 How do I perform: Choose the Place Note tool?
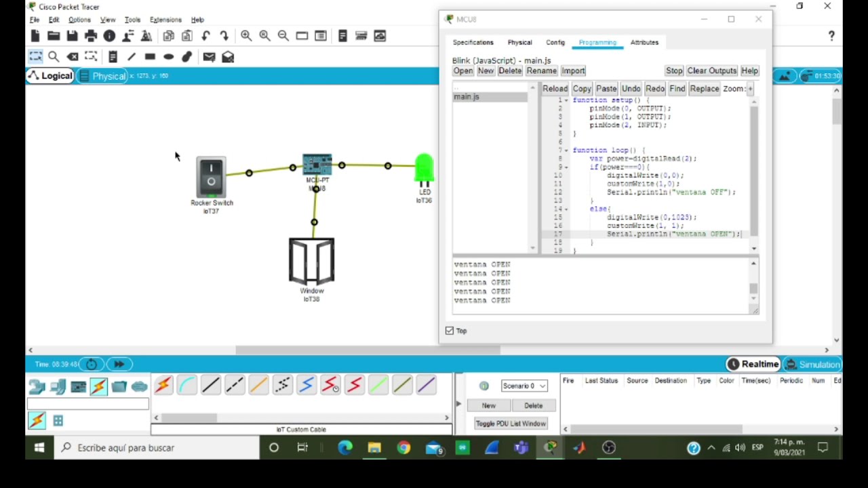click(x=113, y=57)
